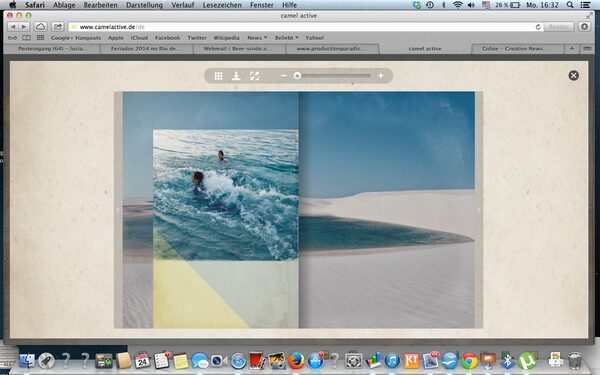The image size is (600, 375).
Task: Expand the Beliebt bookmarks folder
Action: point(286,38)
